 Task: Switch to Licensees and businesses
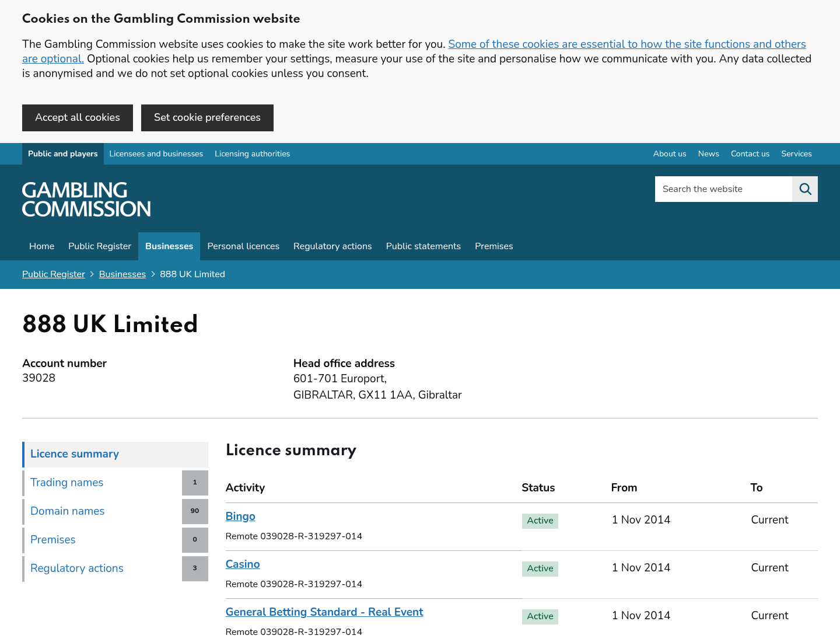point(156,154)
